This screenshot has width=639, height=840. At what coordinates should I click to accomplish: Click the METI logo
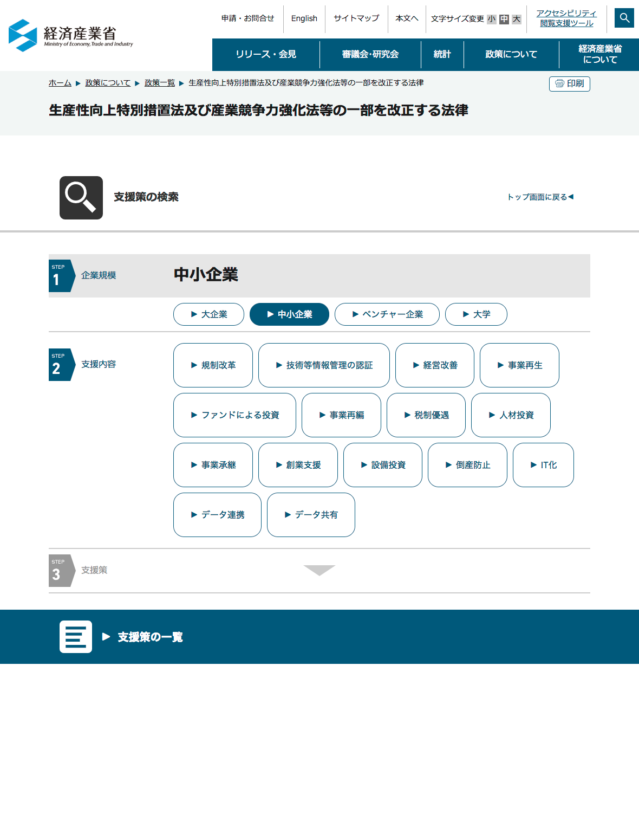pyautogui.click(x=71, y=36)
